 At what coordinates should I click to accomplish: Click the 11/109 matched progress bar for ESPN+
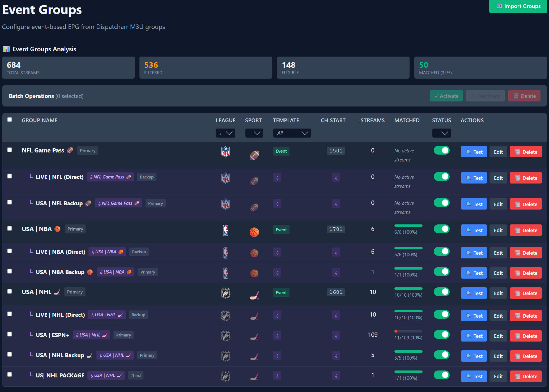[408, 331]
